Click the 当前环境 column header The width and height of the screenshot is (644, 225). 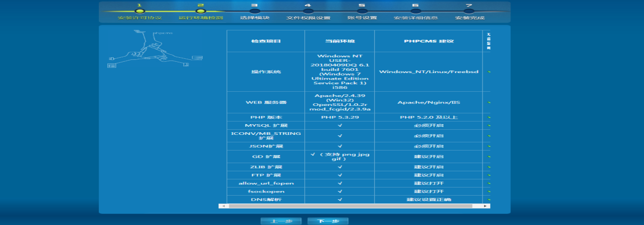coord(340,41)
